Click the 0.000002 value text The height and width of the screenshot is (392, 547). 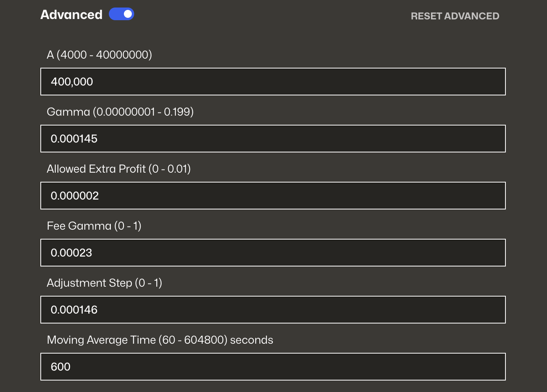(74, 196)
